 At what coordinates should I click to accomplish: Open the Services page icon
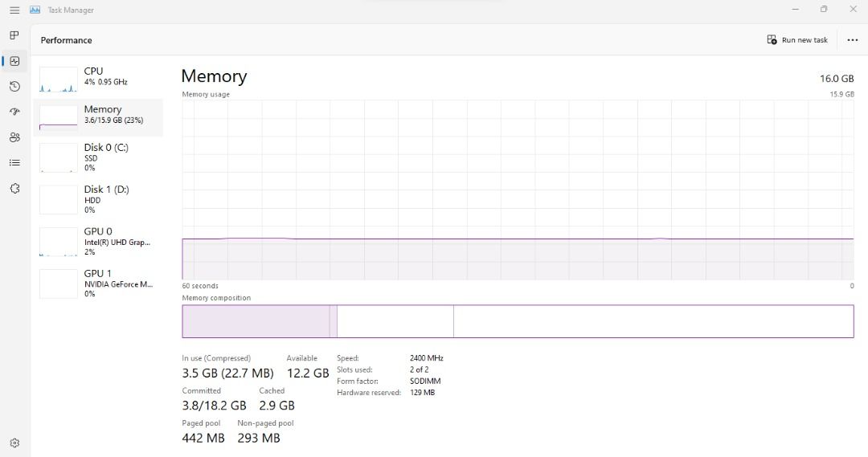(x=14, y=188)
